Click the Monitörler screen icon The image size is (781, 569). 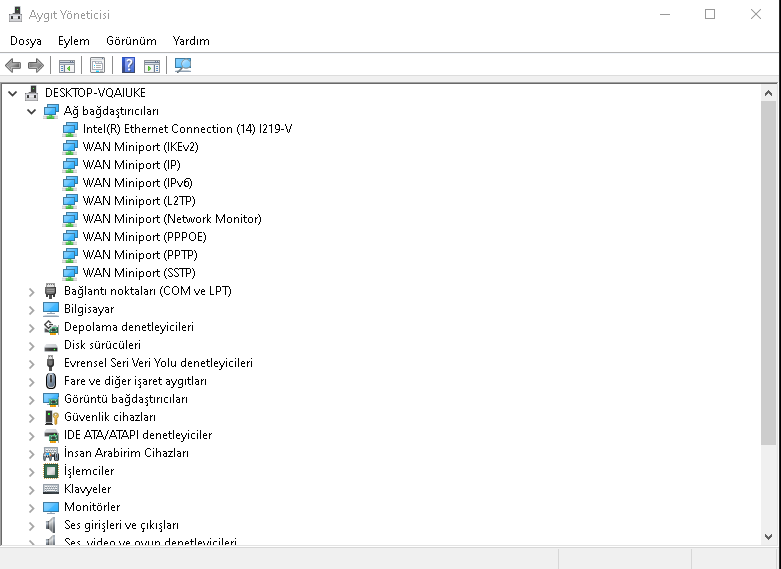click(51, 507)
